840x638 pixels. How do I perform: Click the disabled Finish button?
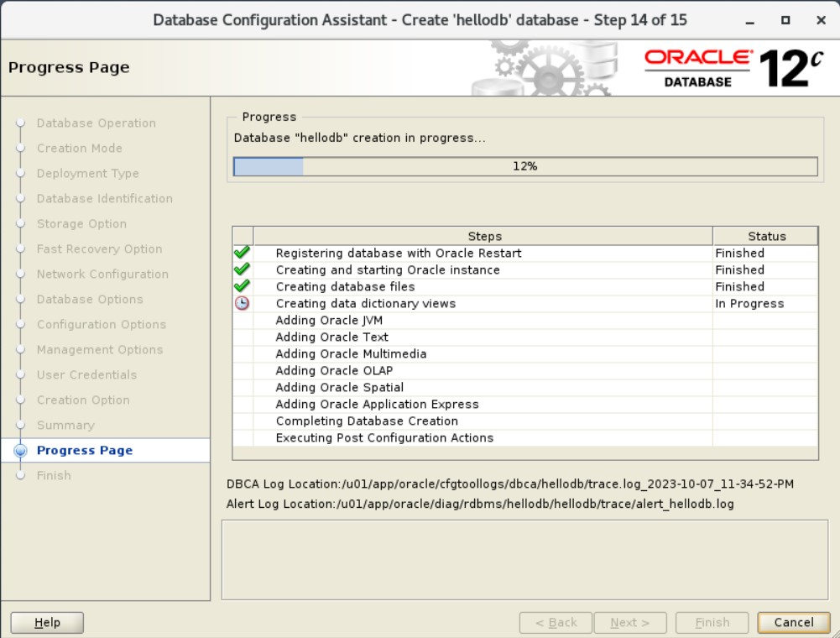(x=712, y=622)
